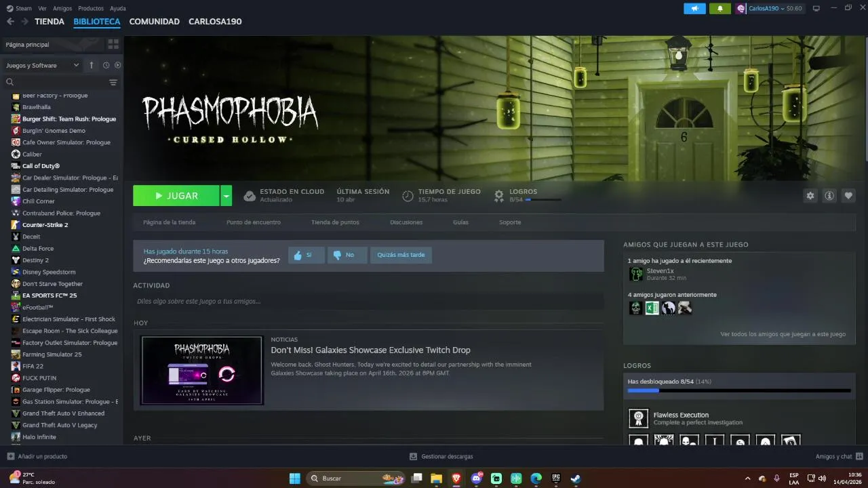The image size is (868, 488).
Task: Click the Flawless Execution achievement icon
Action: 638,418
